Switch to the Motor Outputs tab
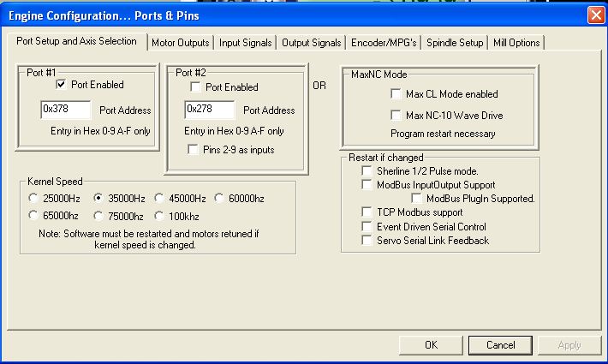 180,43
